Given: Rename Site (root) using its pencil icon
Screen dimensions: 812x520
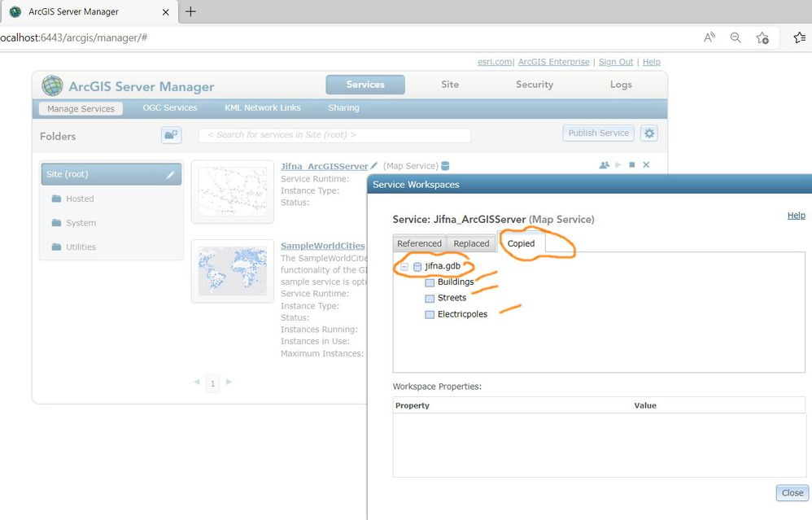Looking at the screenshot, I should pyautogui.click(x=170, y=174).
